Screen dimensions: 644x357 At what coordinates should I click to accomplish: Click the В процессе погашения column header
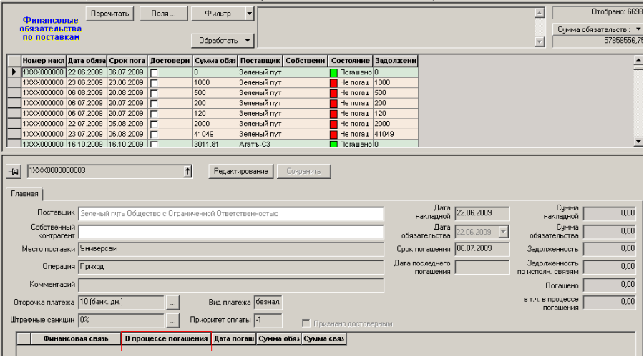click(x=166, y=339)
